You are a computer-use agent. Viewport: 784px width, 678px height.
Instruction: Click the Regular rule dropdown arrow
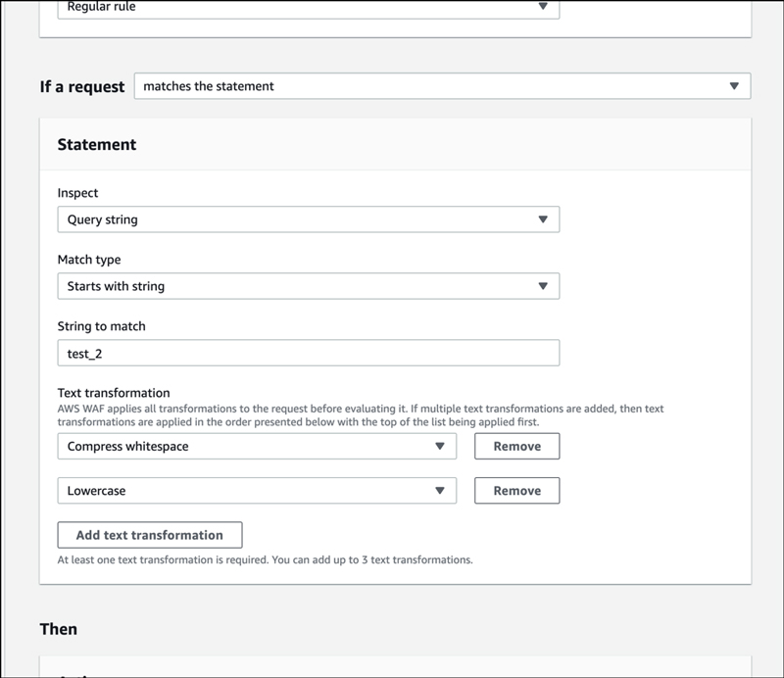(543, 7)
